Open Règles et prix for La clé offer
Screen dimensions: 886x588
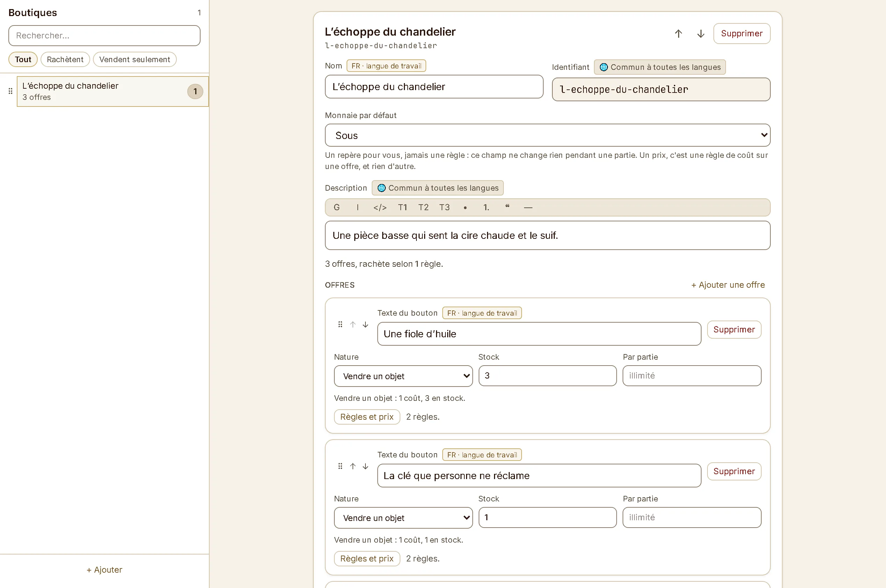point(367,558)
